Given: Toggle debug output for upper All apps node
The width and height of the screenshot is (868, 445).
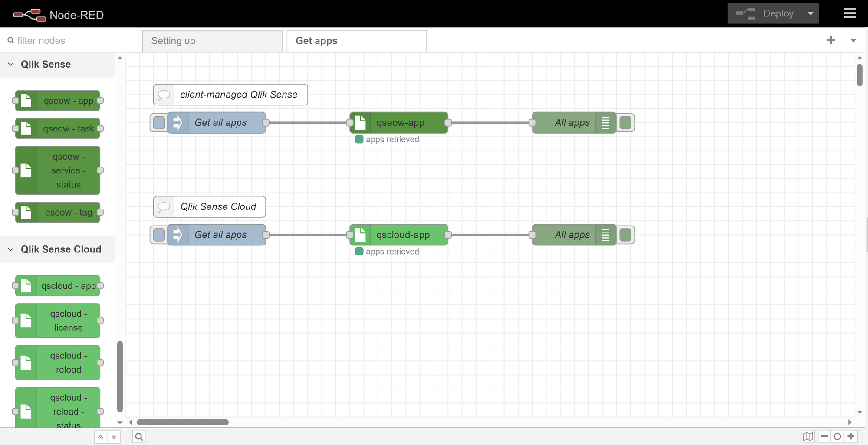Looking at the screenshot, I should pos(625,123).
